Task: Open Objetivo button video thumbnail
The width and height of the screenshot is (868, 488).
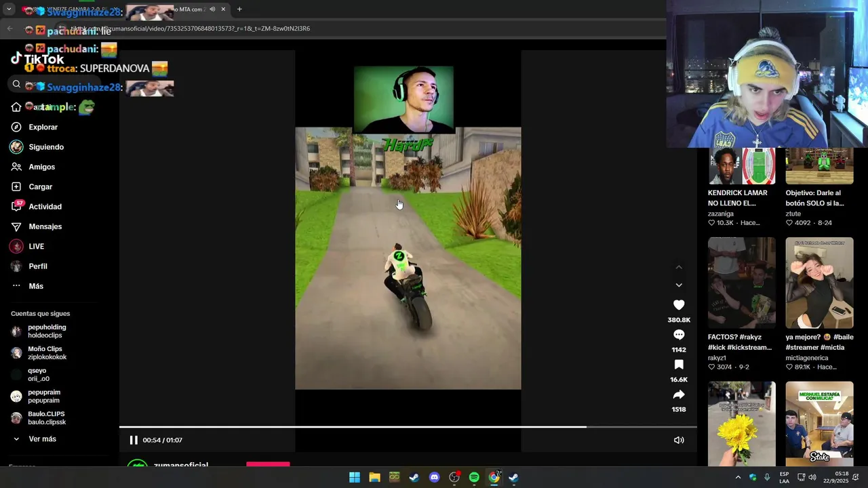Action: pos(819,166)
